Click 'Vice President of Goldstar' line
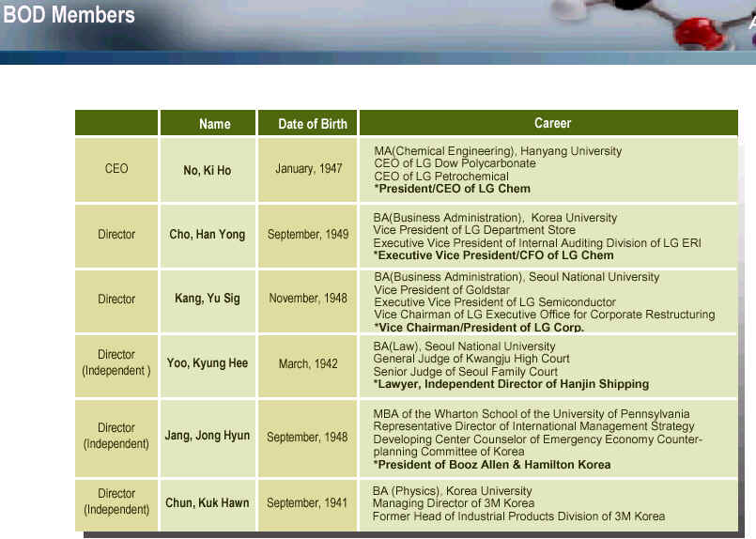Image resolution: width=756 pixels, height=539 pixels. [441, 290]
